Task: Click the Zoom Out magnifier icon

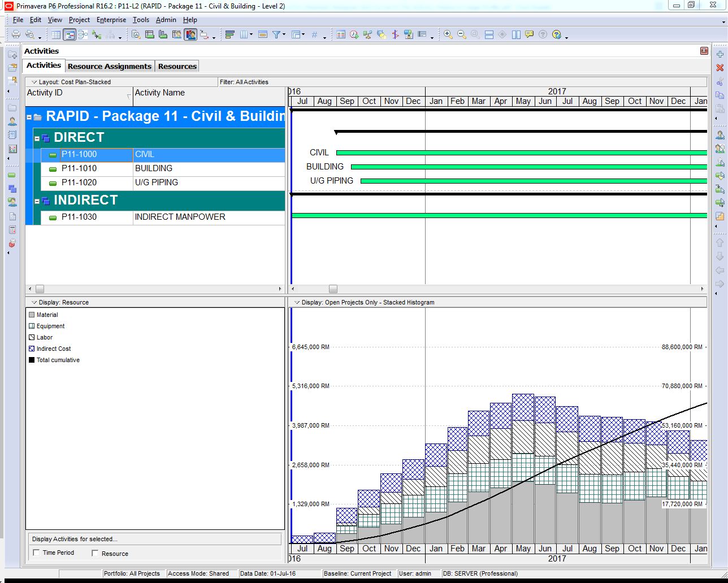Action: pyautogui.click(x=462, y=34)
